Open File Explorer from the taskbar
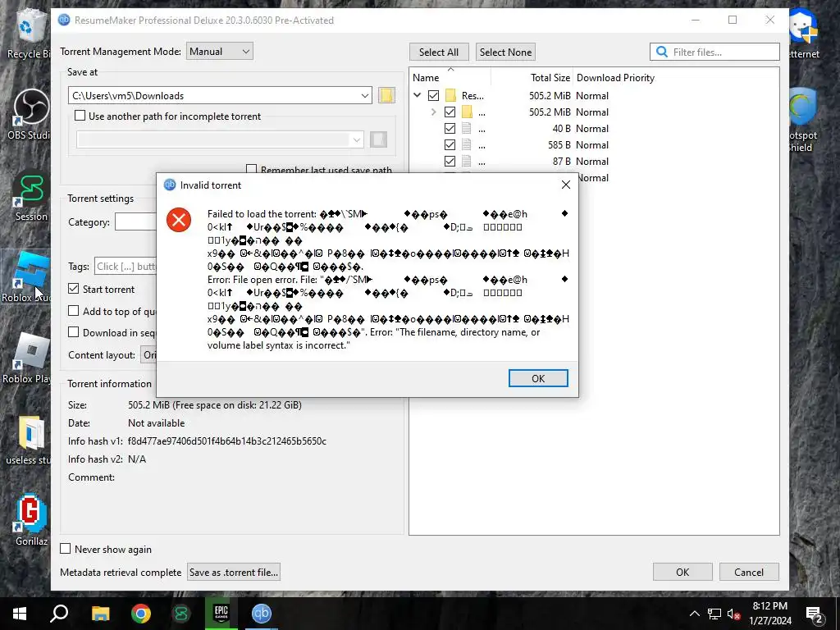Image resolution: width=840 pixels, height=630 pixels. pos(100,614)
